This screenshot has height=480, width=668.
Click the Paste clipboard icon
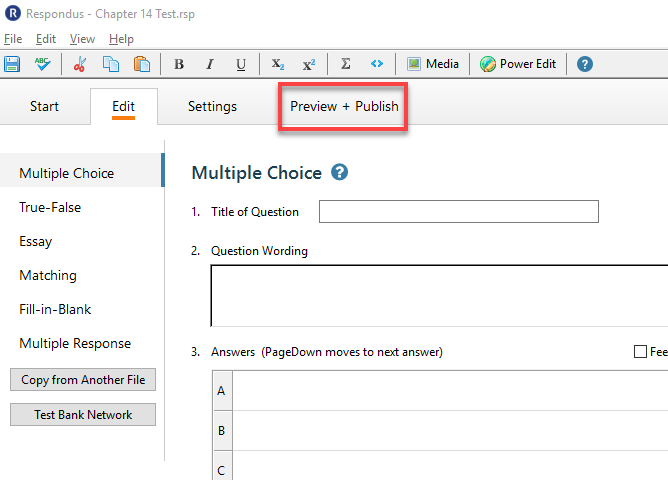pyautogui.click(x=142, y=64)
